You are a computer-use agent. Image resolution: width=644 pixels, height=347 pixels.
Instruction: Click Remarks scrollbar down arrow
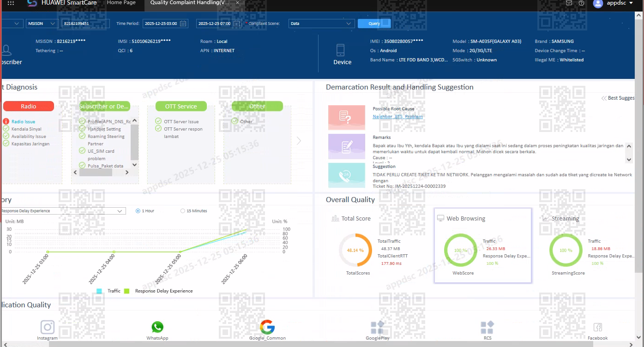click(629, 159)
